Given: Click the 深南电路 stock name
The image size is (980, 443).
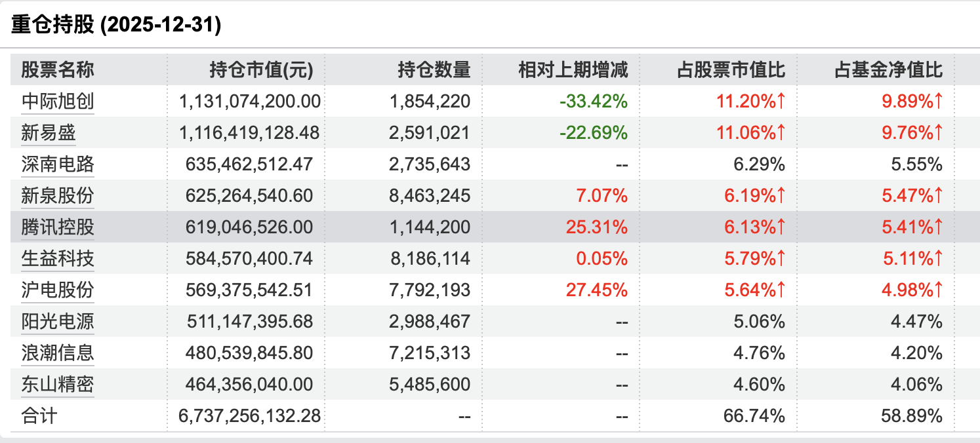Looking at the screenshot, I should pyautogui.click(x=58, y=164).
